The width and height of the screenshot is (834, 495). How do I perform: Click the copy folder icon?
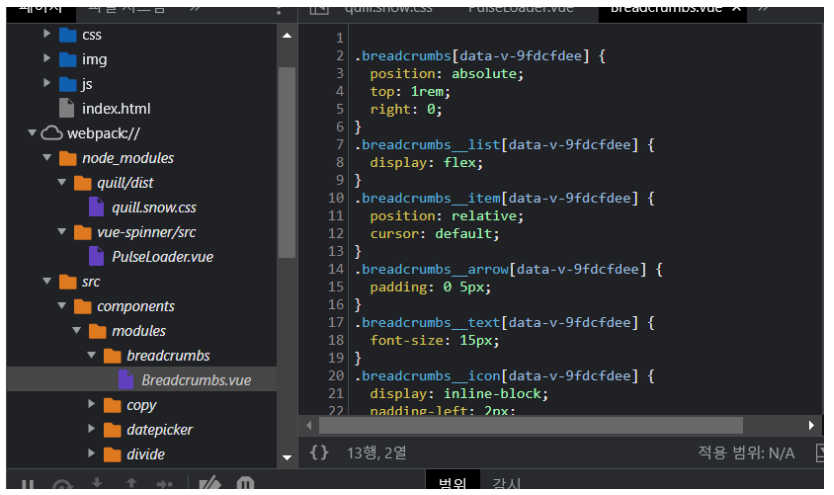click(x=112, y=405)
